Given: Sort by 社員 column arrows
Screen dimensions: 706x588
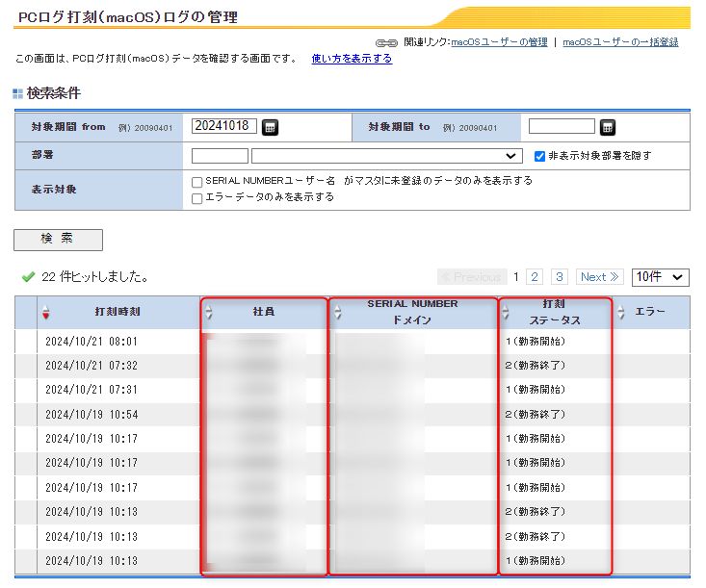Looking at the screenshot, I should pos(208,312).
